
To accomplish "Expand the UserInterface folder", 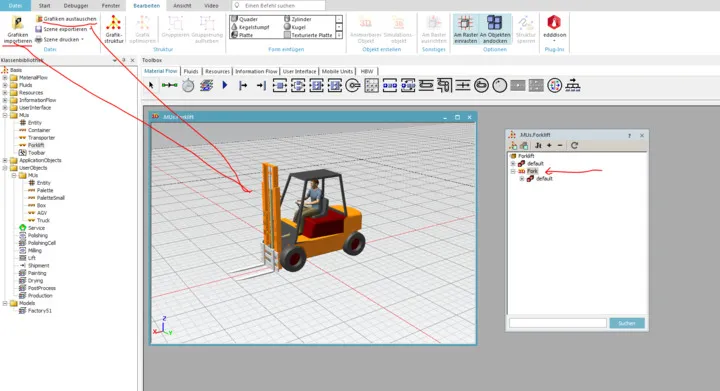I will click(5, 107).
